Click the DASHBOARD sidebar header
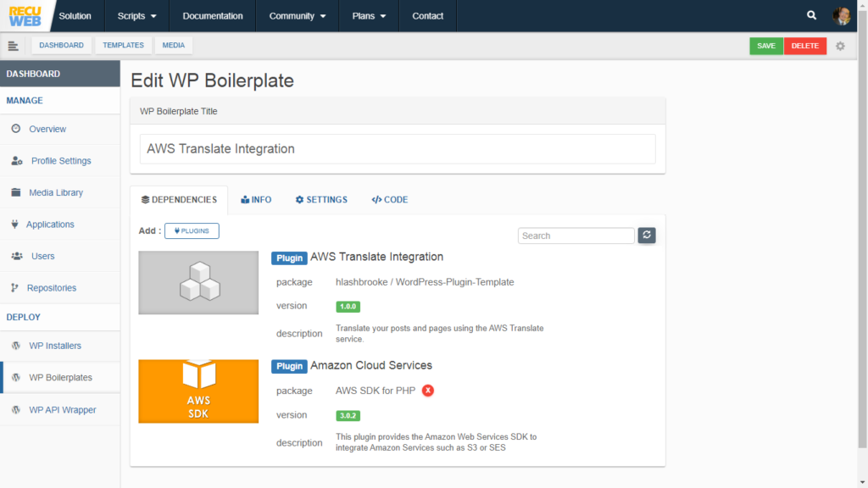 pos(60,74)
